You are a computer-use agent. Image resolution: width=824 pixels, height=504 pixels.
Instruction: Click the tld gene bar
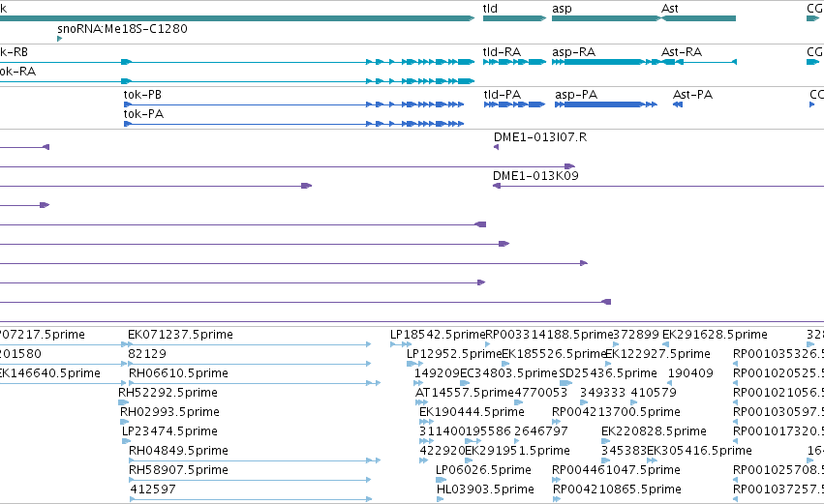click(514, 18)
